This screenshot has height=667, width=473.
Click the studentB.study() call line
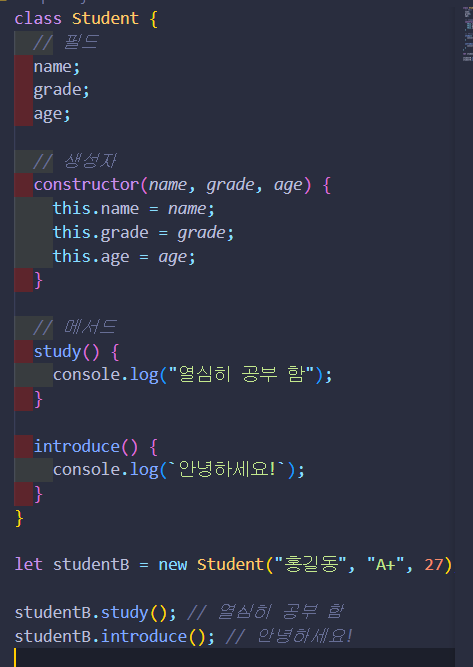179,613
